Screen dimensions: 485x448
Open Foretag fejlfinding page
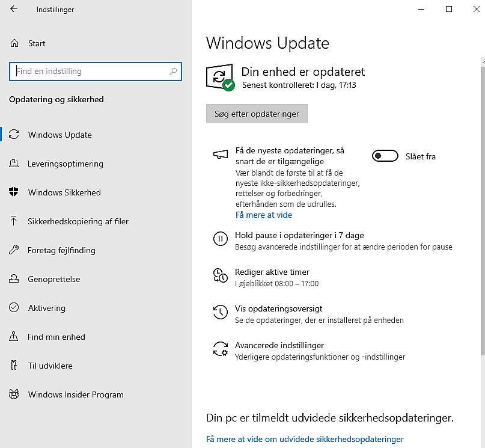click(61, 250)
